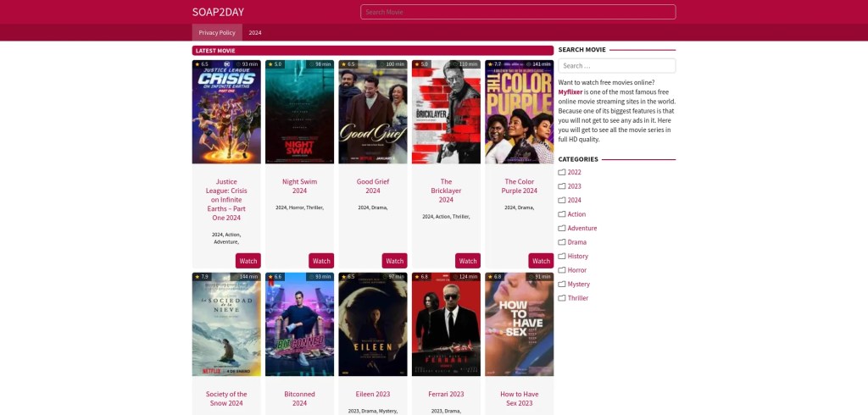
Task: Open the Ferrari 2023 poster thumbnail
Action: click(x=446, y=324)
